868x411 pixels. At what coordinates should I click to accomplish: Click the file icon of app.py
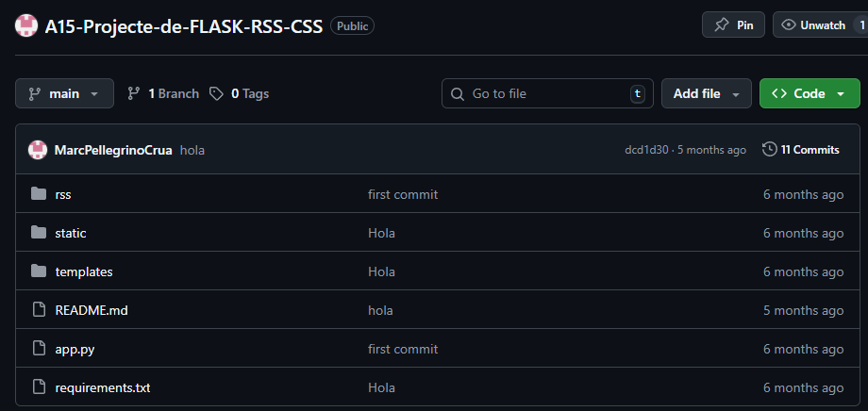point(38,349)
